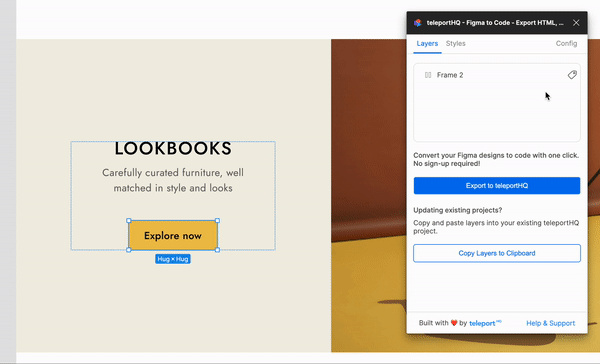600x364 pixels.
Task: Select the Frame 2 layer item
Action: [x=497, y=75]
